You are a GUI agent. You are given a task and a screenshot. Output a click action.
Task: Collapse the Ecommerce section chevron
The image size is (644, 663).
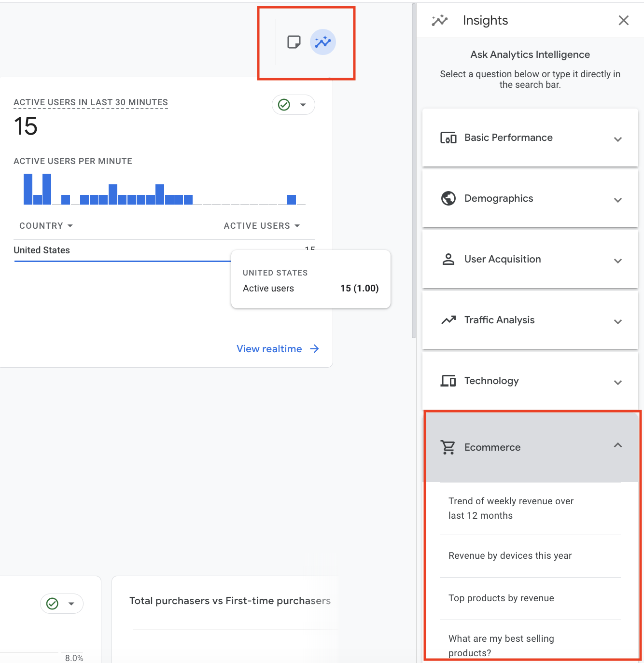(617, 445)
